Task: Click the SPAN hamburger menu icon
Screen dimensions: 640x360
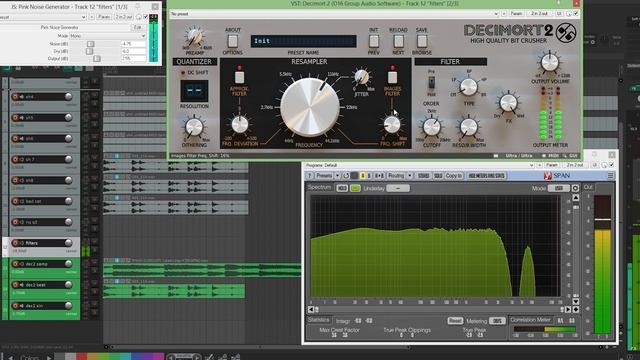Action: 610,176
